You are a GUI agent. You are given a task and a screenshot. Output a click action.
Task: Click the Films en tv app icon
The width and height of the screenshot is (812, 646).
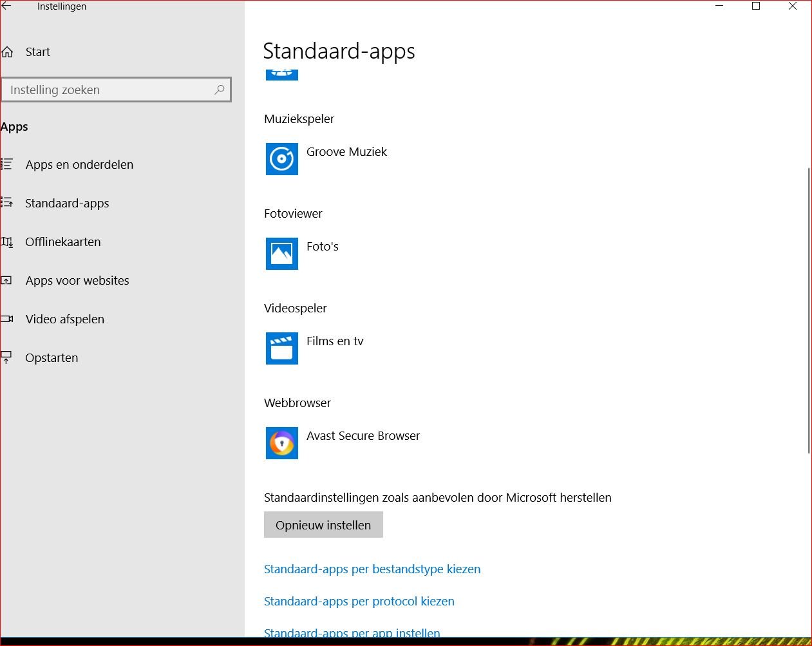[282, 348]
